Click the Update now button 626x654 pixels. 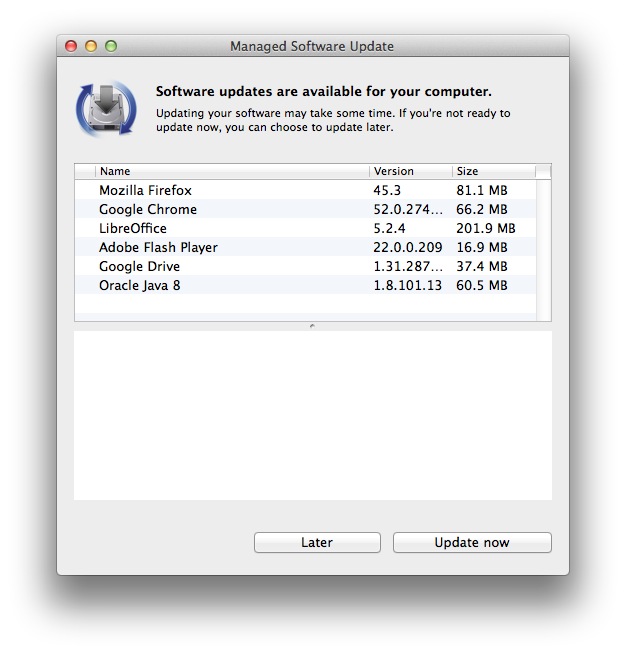(x=472, y=542)
